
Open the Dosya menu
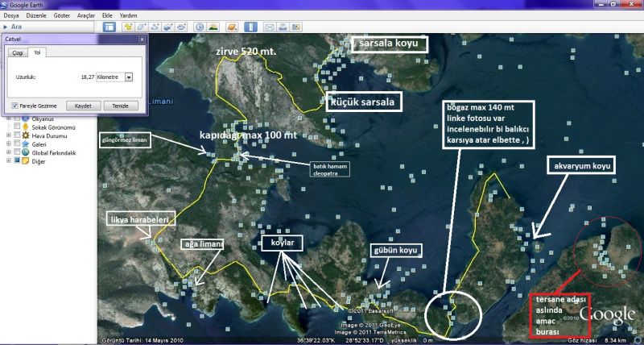coord(11,15)
